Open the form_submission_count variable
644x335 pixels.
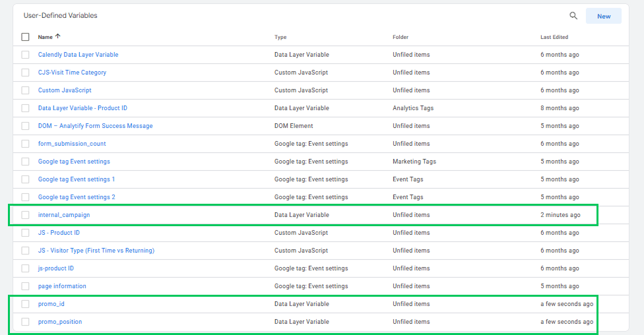pos(72,144)
